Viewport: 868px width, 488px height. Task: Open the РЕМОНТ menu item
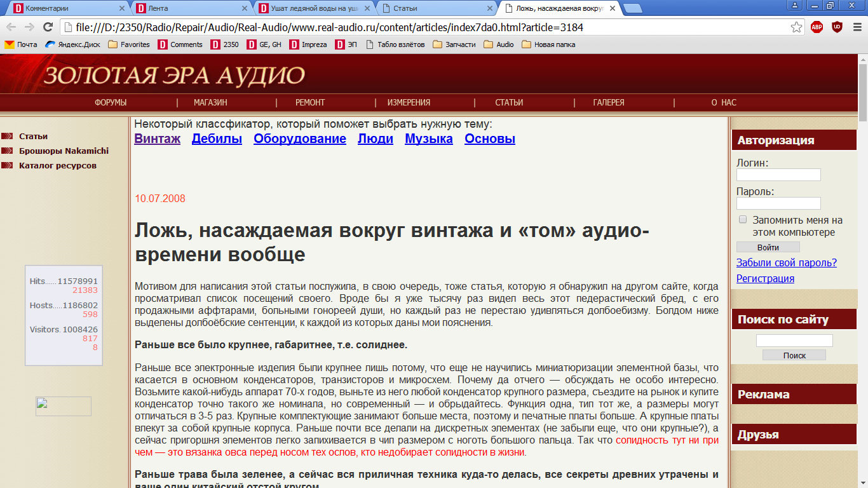pos(310,102)
